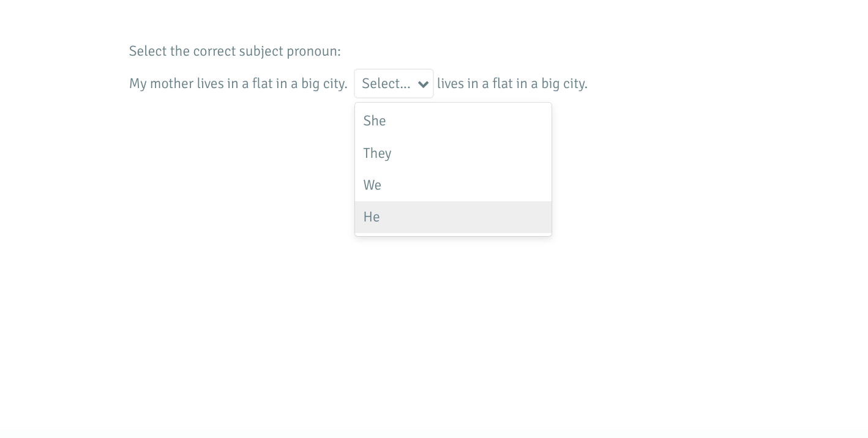This screenshot has width=868, height=438.
Task: Click 'lives' right after the dropdown
Action: (x=450, y=84)
